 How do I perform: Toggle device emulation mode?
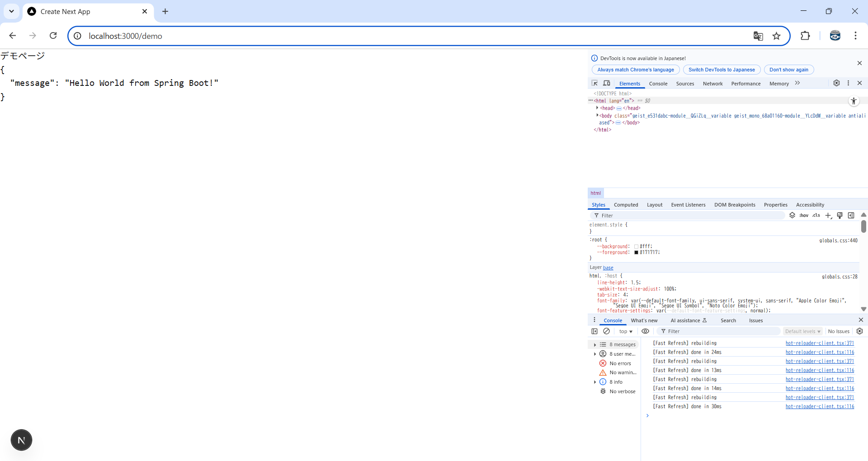point(606,83)
